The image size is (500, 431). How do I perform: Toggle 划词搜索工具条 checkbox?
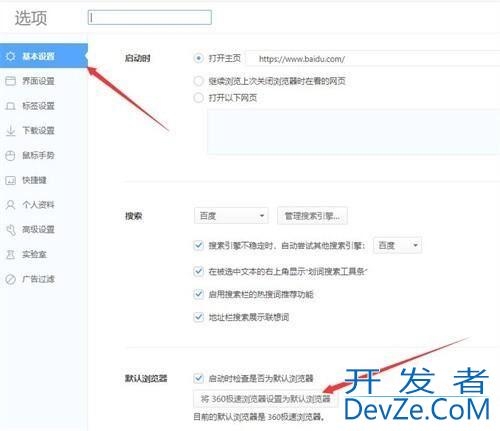pyautogui.click(x=198, y=271)
